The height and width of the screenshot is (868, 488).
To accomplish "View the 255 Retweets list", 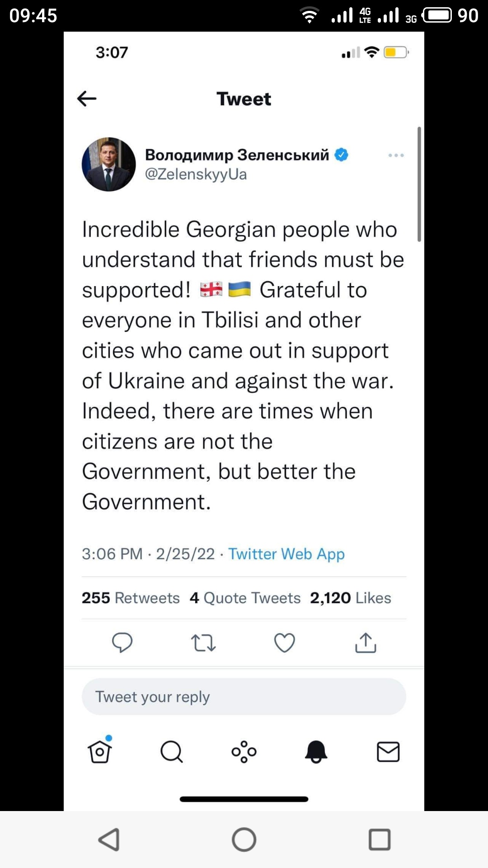I will click(x=131, y=598).
